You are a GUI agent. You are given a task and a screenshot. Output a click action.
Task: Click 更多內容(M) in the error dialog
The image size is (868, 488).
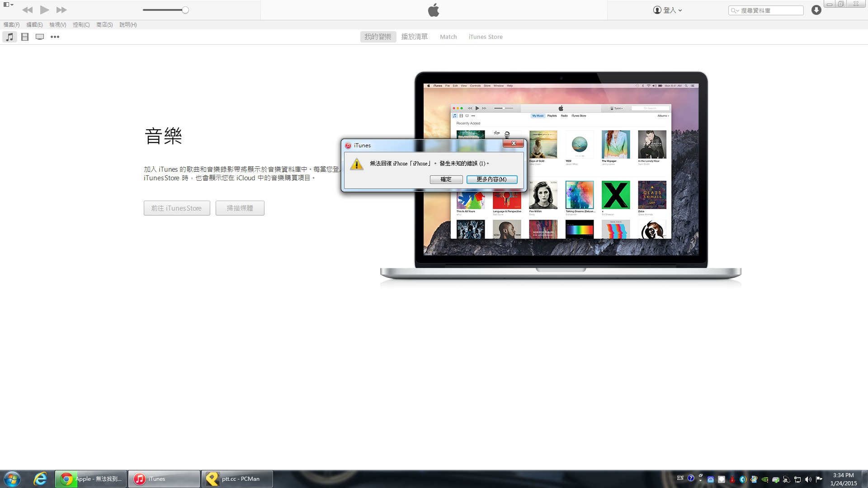pos(492,179)
